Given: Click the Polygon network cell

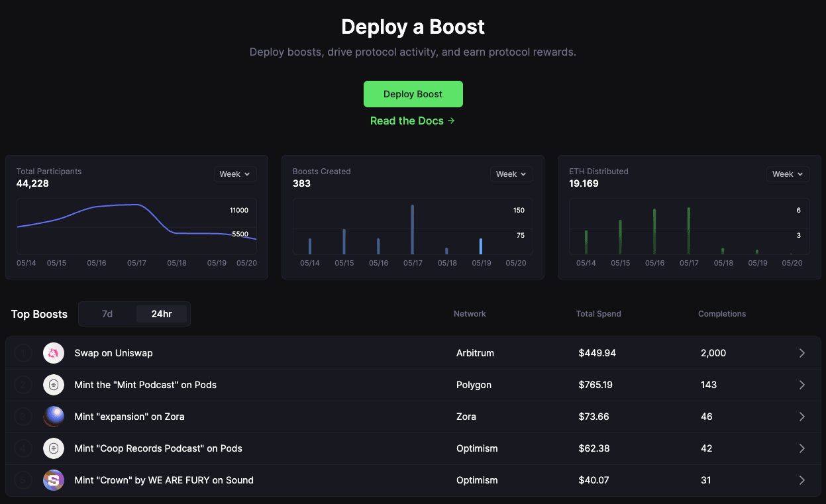Looking at the screenshot, I should click(474, 385).
